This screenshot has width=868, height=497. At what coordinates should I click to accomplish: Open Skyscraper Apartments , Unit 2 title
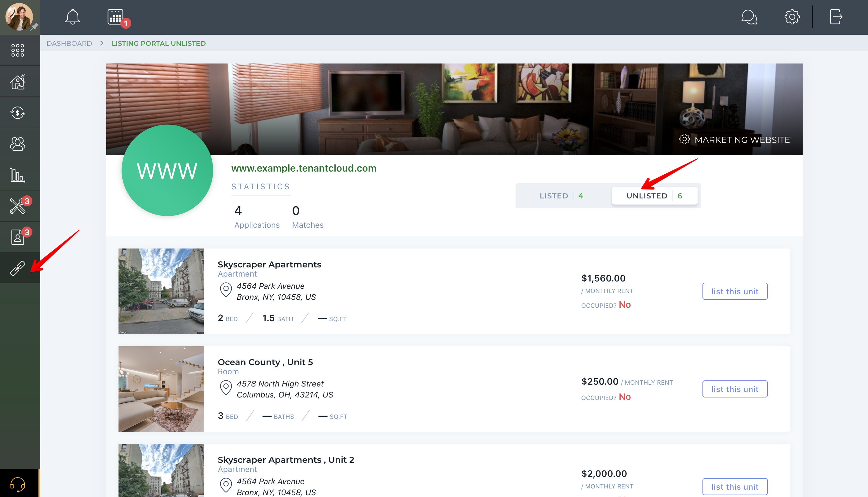pos(286,459)
